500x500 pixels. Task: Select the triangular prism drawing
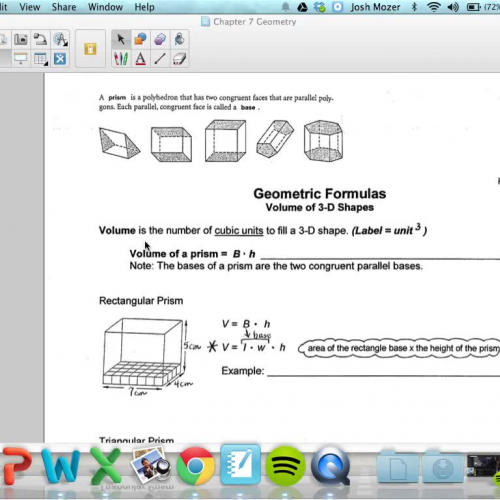tap(119, 143)
